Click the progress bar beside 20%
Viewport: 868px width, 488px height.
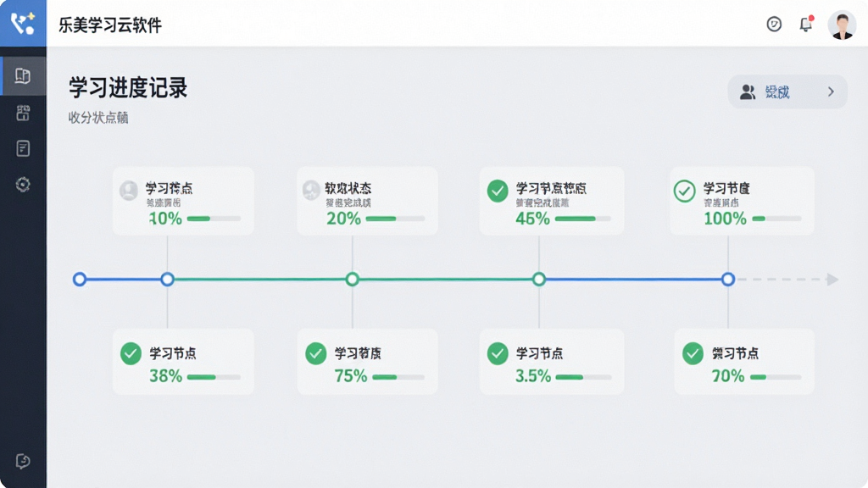395,219
